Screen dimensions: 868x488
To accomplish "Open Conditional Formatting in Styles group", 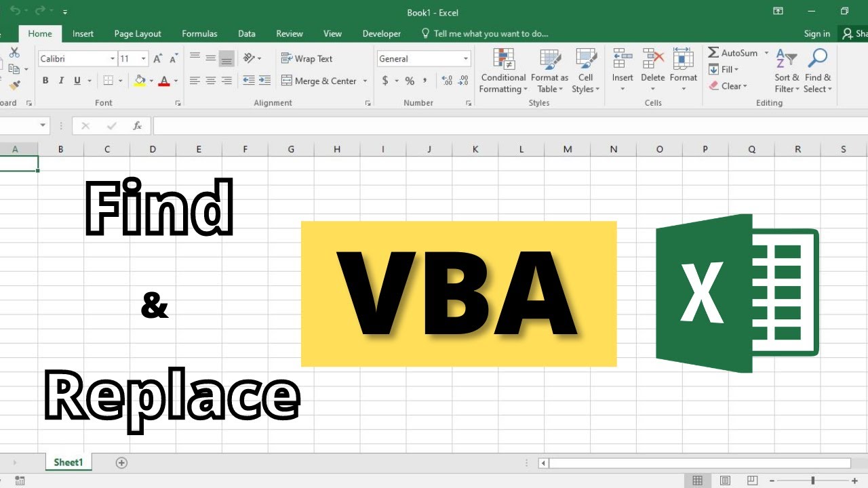I will point(503,70).
